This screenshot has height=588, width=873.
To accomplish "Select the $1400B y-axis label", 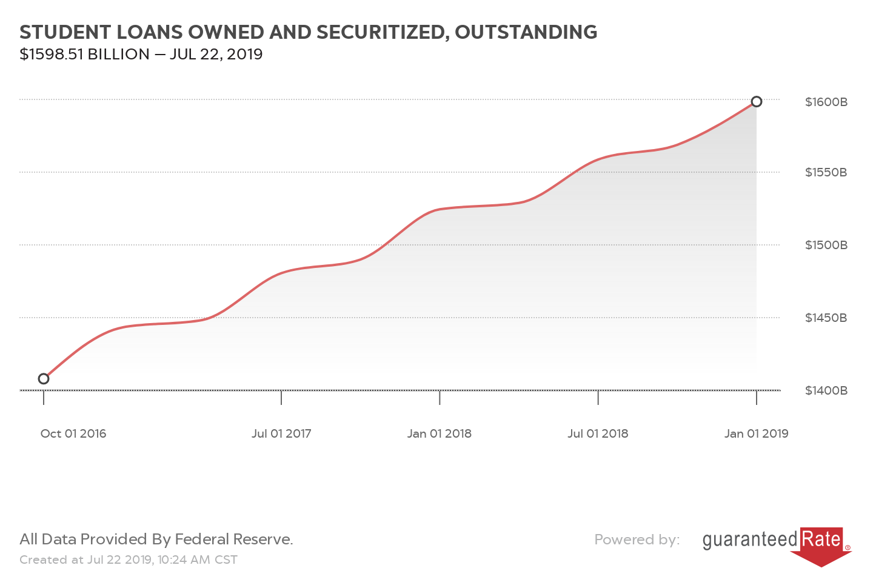I will 826,390.
